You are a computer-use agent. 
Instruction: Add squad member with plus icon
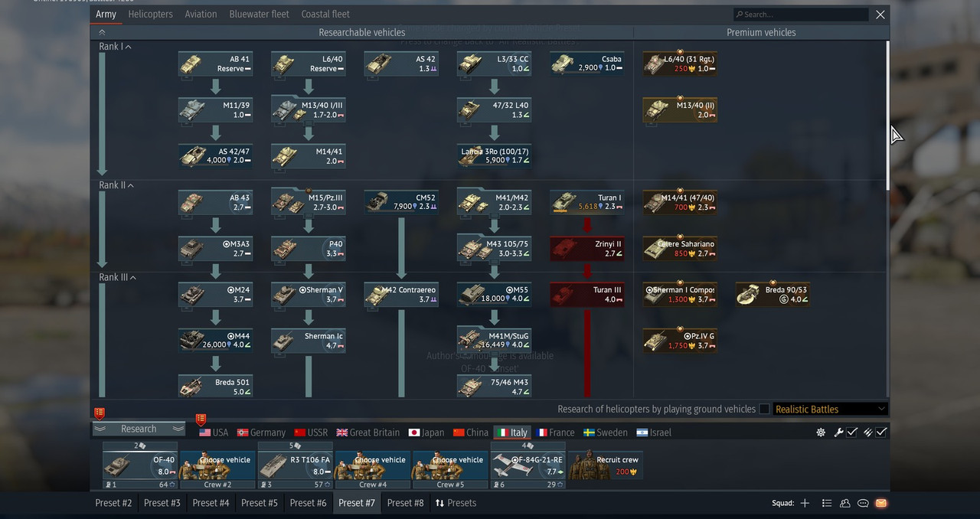coord(805,503)
